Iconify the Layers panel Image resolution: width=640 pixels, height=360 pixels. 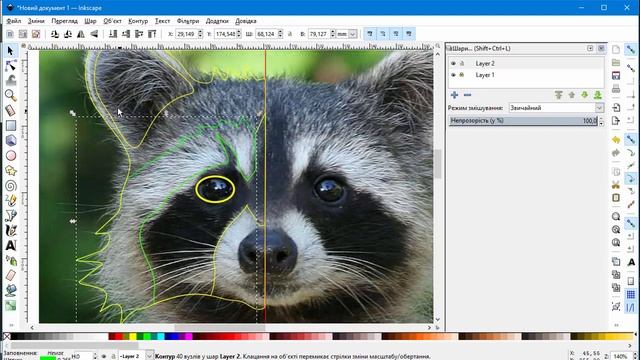pyautogui.click(x=590, y=48)
